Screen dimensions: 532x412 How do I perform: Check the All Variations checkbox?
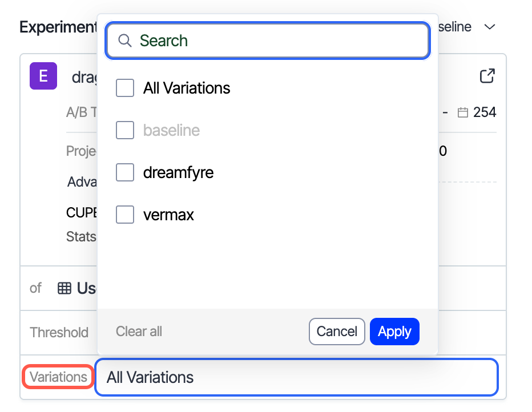coord(125,88)
